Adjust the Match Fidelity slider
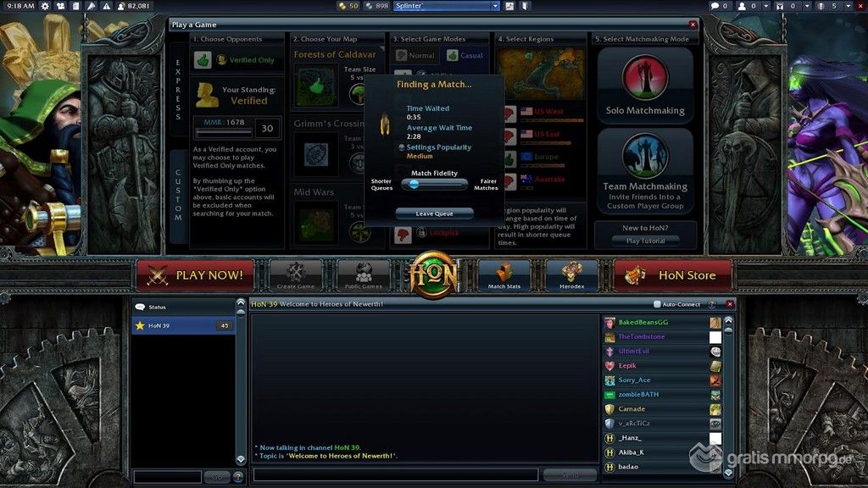 click(x=415, y=183)
